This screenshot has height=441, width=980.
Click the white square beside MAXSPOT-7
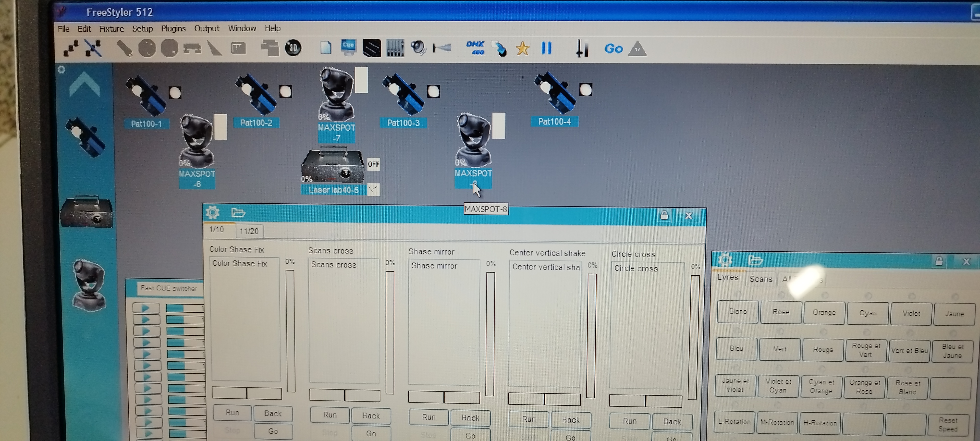coord(361,80)
